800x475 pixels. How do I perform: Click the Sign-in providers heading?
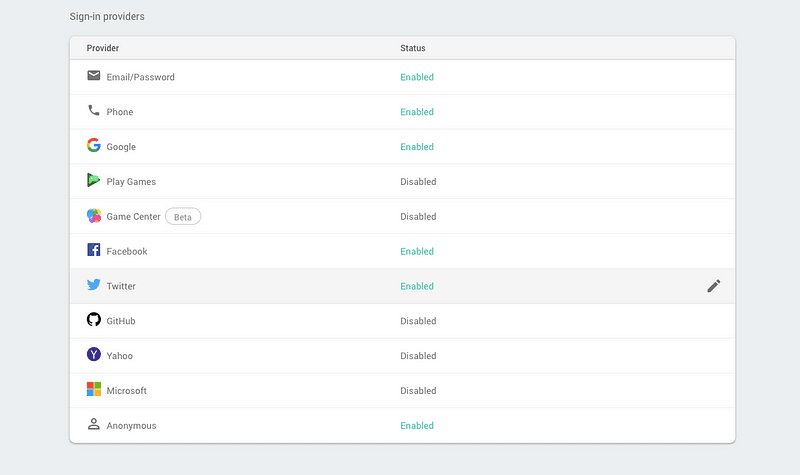pyautogui.click(x=107, y=16)
